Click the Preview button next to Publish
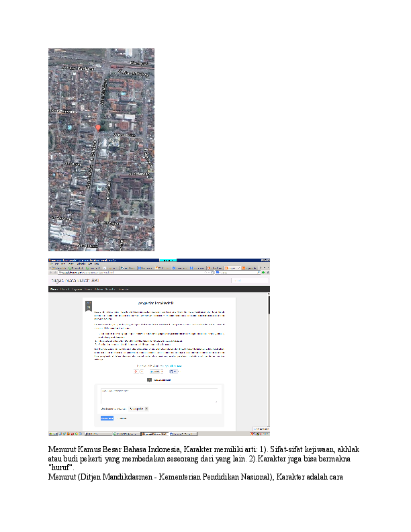This screenshot has width=411, height=532. 123,417
